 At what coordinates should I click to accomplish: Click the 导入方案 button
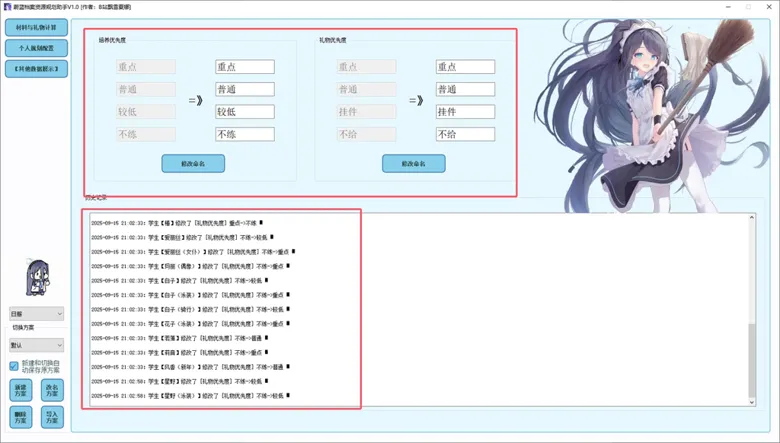[52, 417]
